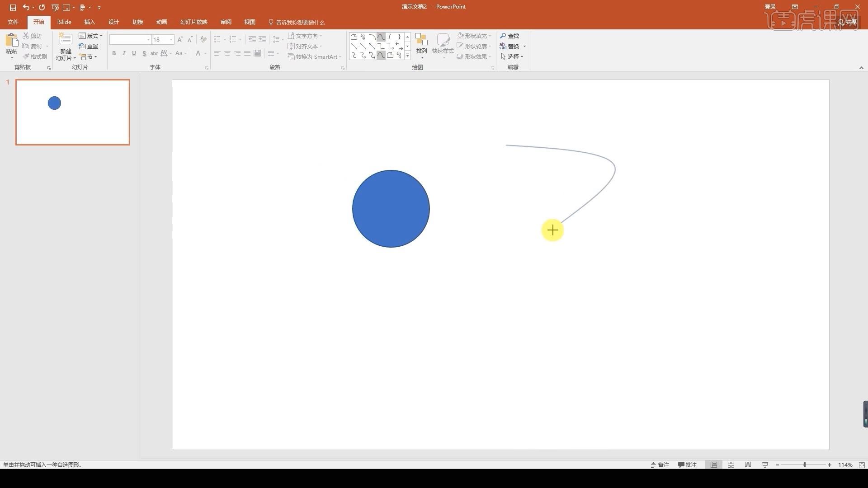Open the Animations (动画) tab
This screenshot has height=488, width=868.
[161, 22]
